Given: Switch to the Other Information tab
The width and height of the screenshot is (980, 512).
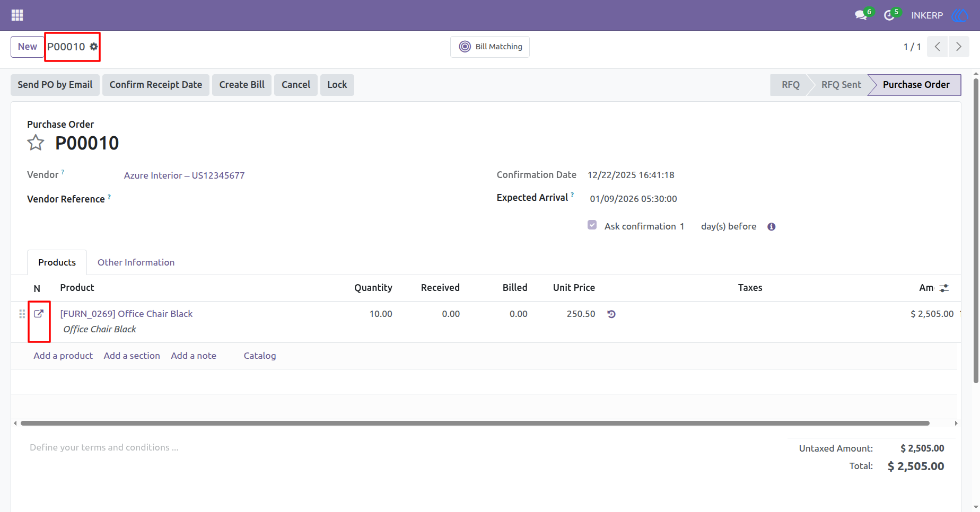Looking at the screenshot, I should [x=136, y=262].
